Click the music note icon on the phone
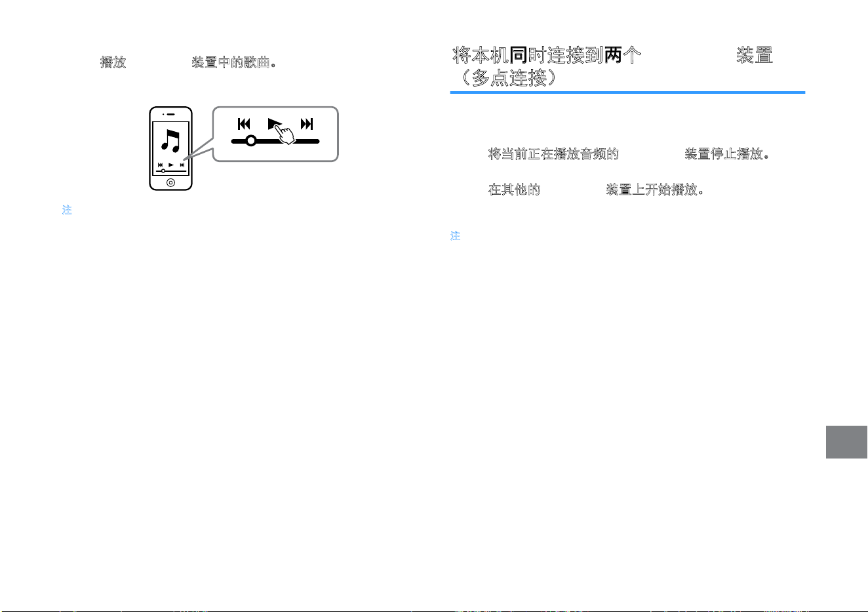This screenshot has height=612, width=868. click(x=170, y=140)
